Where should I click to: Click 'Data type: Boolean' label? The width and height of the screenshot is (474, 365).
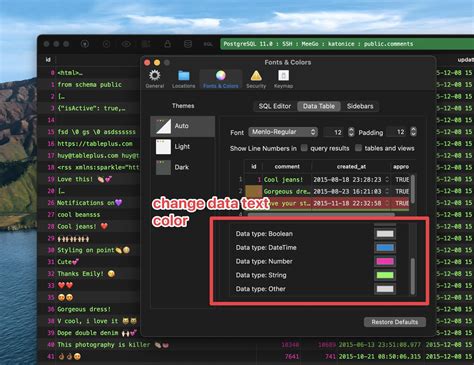(264, 234)
